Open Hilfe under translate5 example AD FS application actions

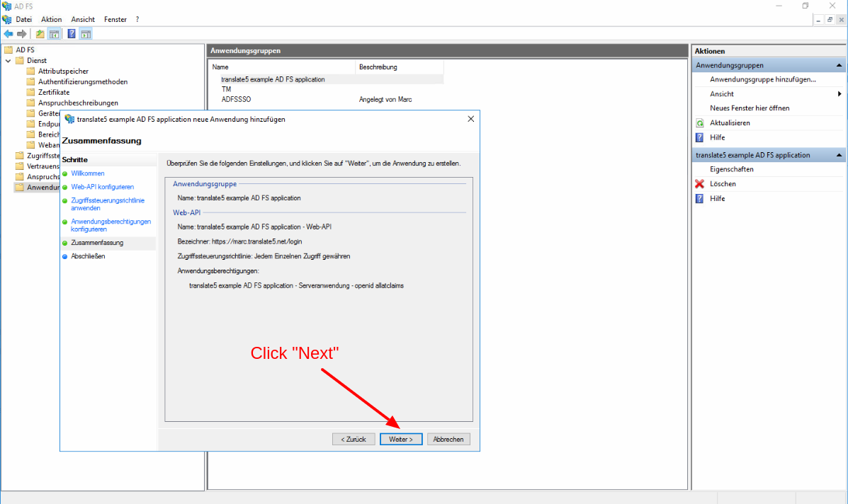[x=717, y=198]
